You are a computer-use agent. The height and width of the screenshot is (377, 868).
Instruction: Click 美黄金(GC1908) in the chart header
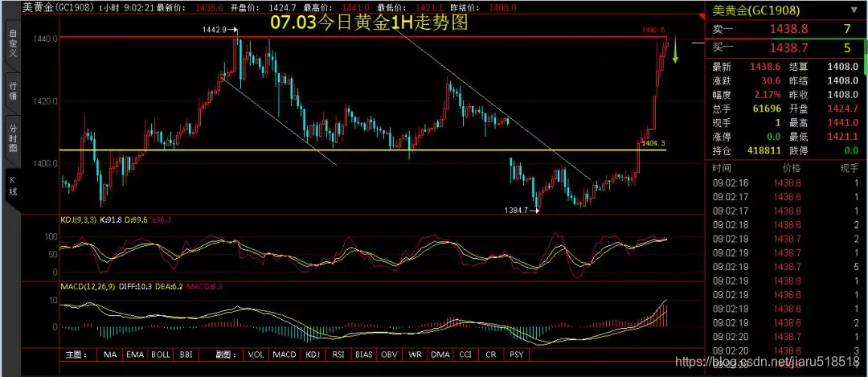tap(59, 8)
